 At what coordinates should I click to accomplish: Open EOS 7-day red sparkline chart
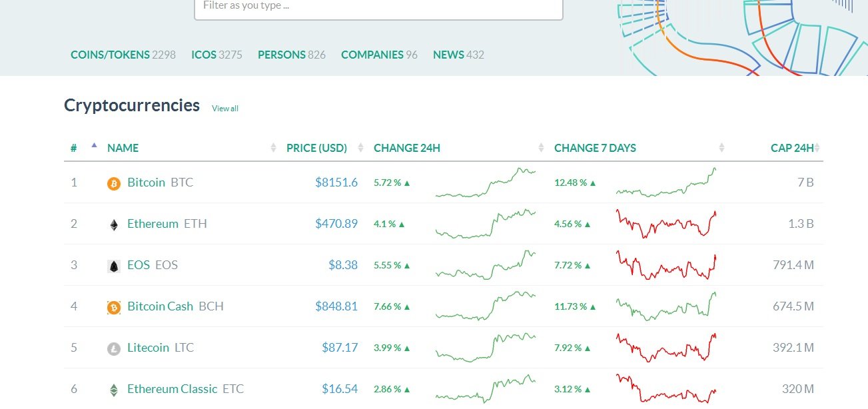click(666, 265)
